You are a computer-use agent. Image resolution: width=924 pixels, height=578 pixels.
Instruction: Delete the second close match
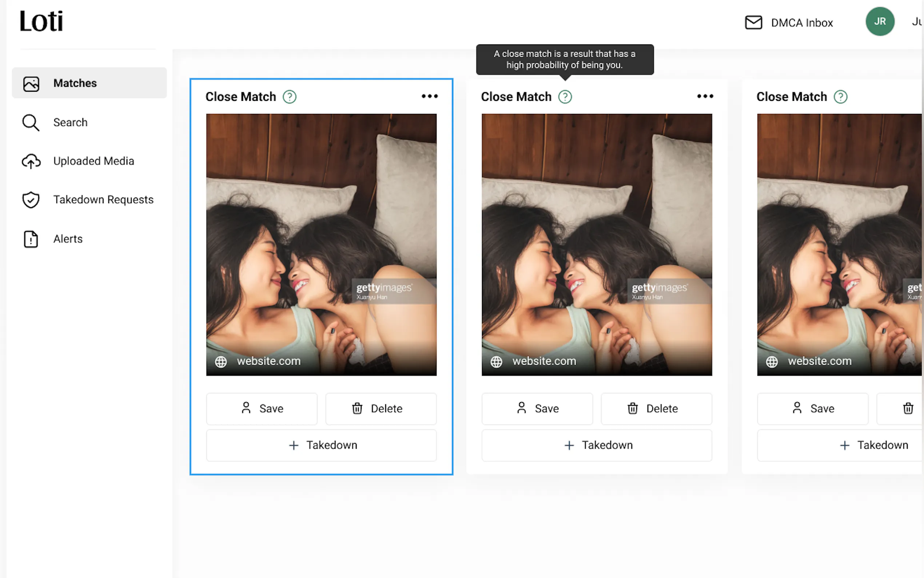656,408
